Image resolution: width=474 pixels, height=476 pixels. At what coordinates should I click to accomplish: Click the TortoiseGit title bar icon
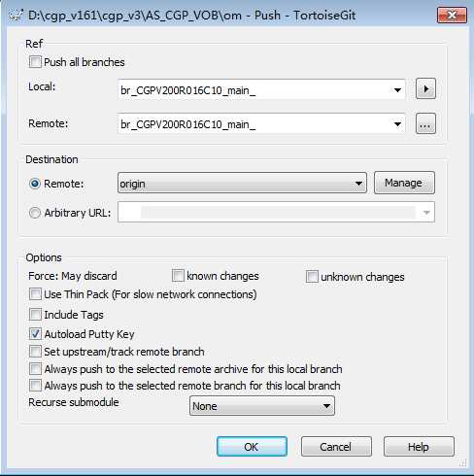coord(16,16)
